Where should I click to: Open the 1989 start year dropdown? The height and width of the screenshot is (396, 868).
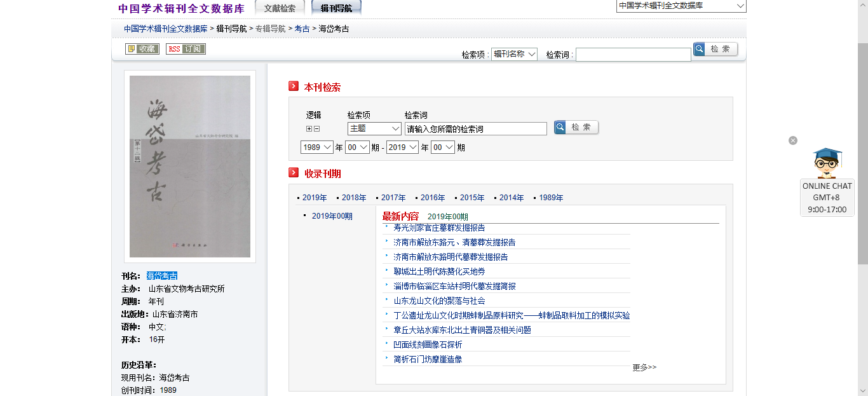coord(317,147)
